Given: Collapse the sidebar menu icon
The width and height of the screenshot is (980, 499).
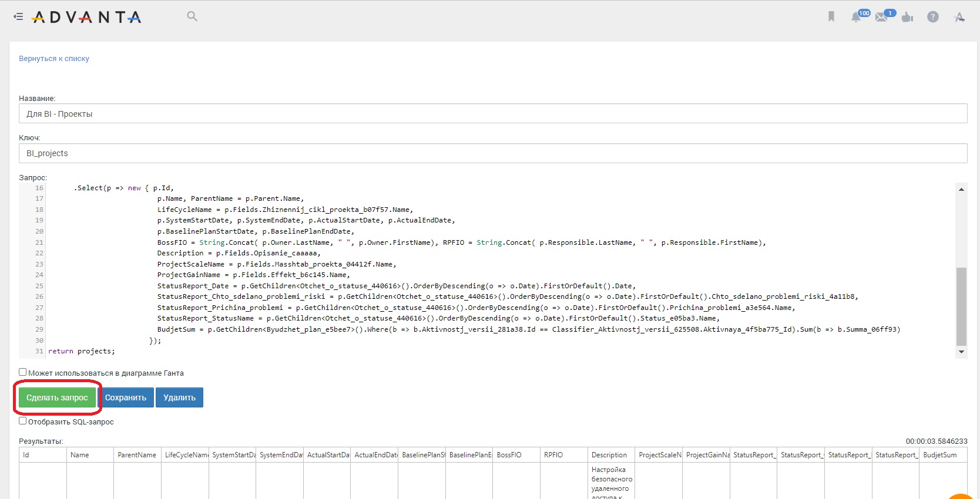Looking at the screenshot, I should click(x=18, y=16).
